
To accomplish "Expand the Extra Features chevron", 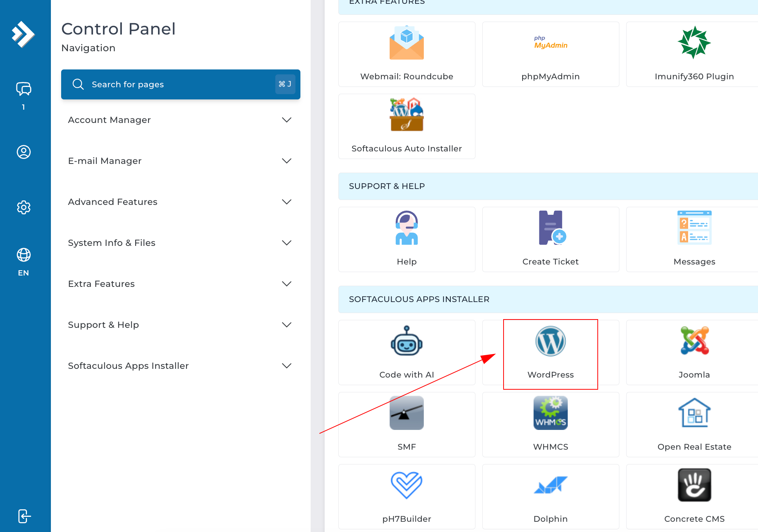I will tap(287, 284).
